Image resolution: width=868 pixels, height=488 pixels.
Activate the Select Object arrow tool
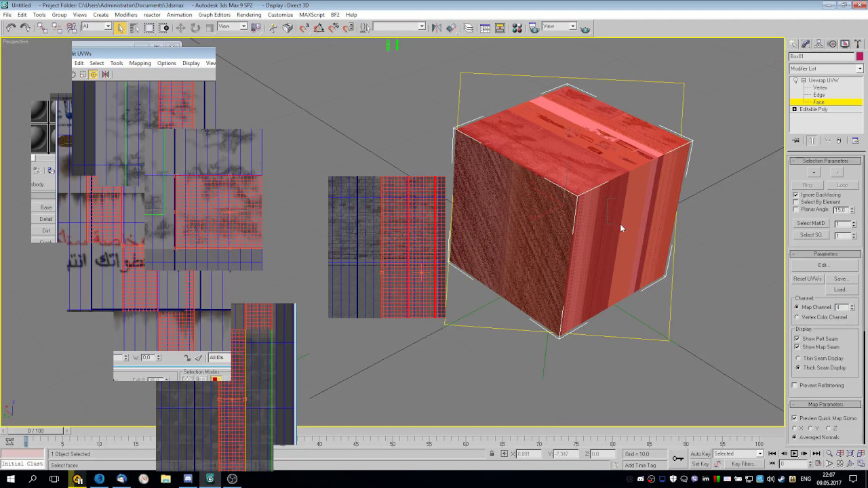click(x=120, y=28)
